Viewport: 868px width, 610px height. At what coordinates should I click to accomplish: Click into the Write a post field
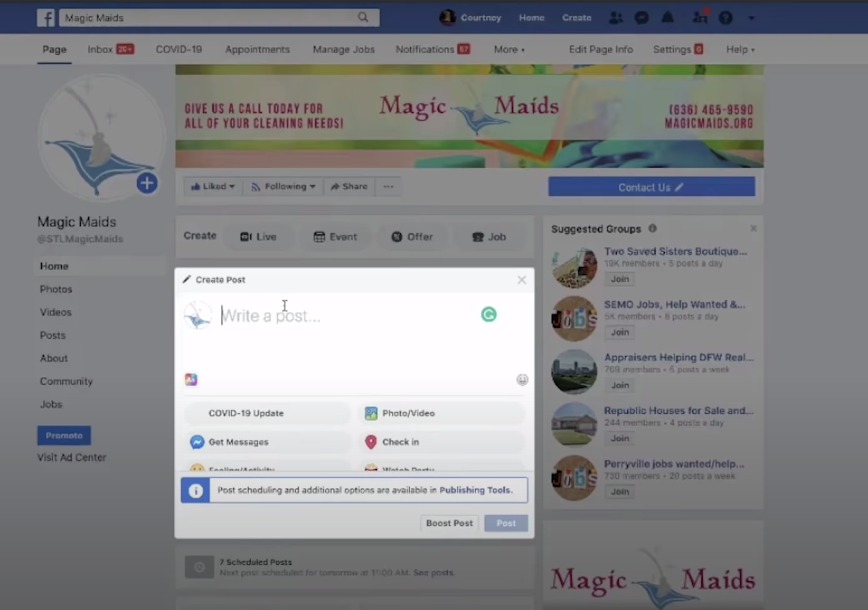tap(347, 316)
